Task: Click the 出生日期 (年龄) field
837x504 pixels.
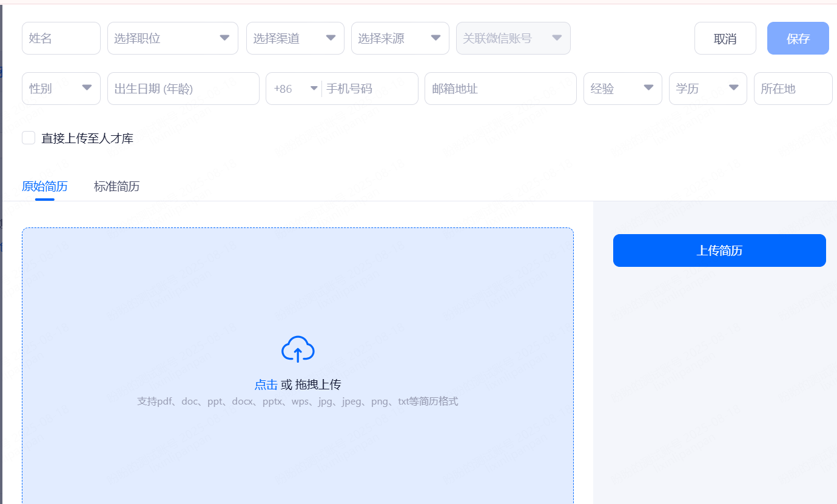Action: coord(183,89)
